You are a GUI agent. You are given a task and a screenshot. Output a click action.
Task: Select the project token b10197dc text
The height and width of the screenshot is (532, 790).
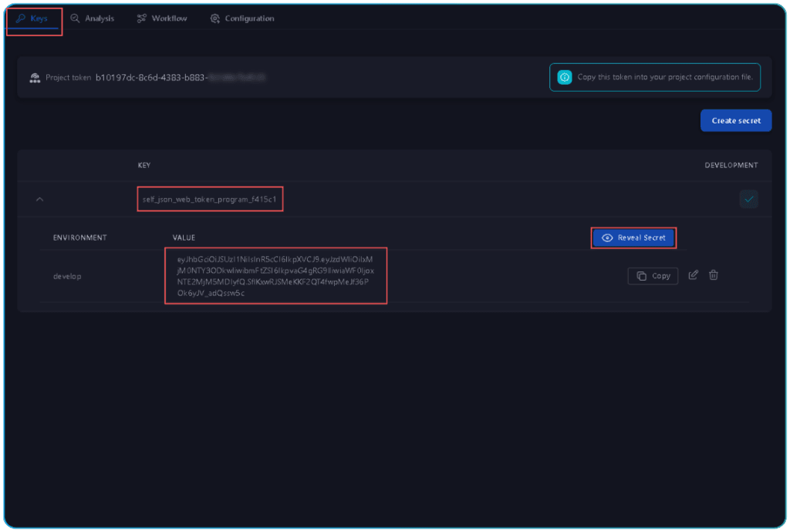pos(180,78)
